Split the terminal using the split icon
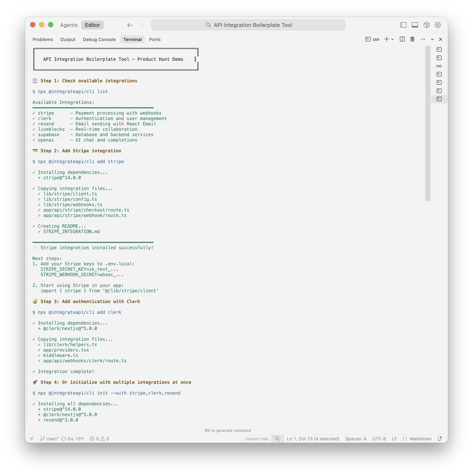Screen dimensions: 473x476 coord(402,39)
